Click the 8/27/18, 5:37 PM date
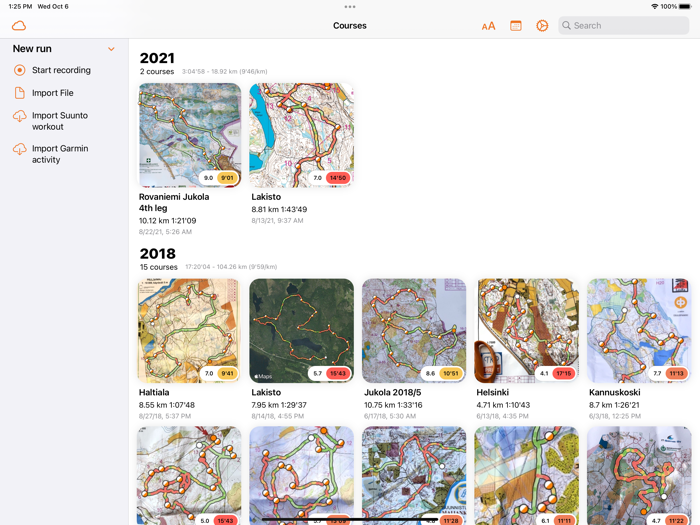700x525 pixels. (165, 416)
